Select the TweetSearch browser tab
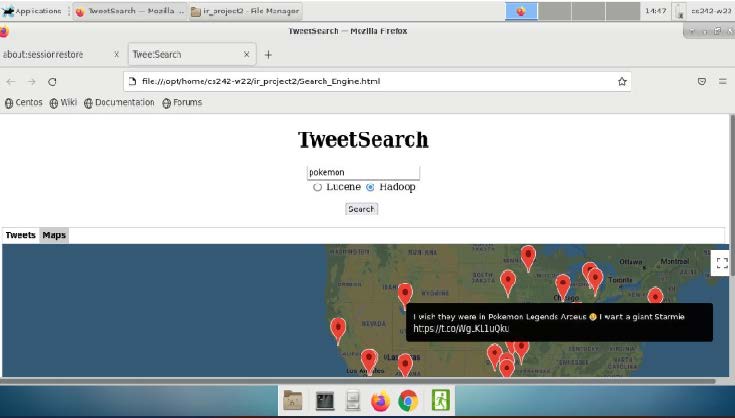This screenshot has width=735, height=418. click(x=192, y=54)
